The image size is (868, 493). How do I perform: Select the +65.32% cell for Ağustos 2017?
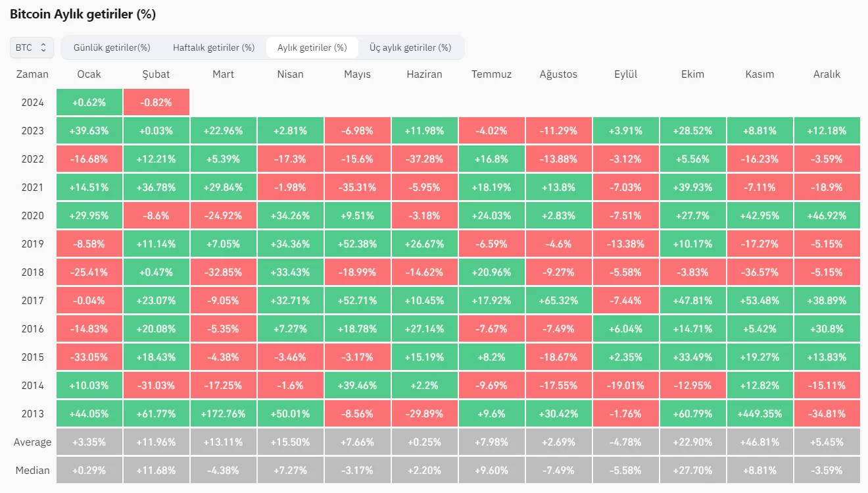(x=559, y=301)
